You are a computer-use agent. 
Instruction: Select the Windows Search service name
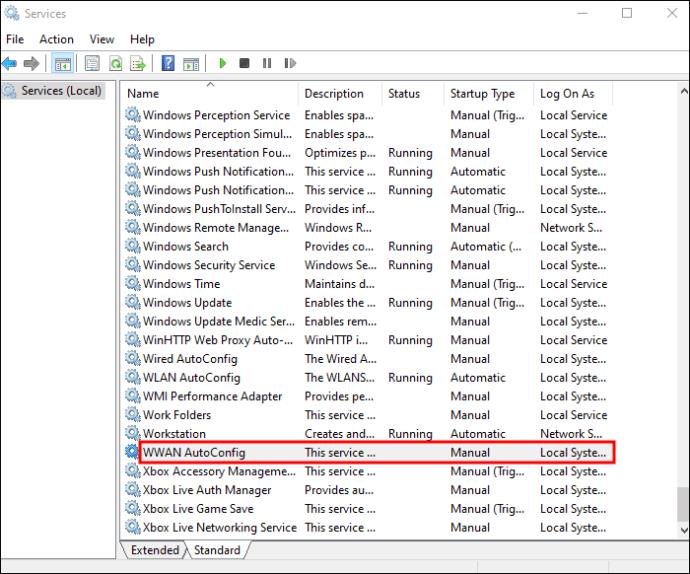pos(186,247)
